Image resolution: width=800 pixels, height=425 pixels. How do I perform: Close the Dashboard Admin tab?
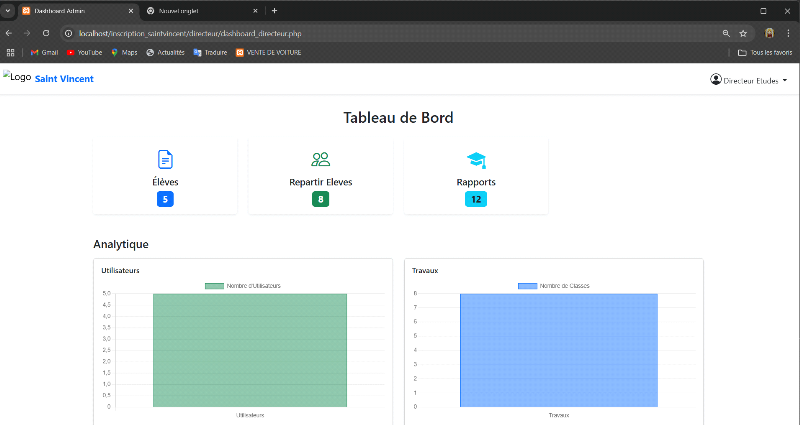(131, 11)
